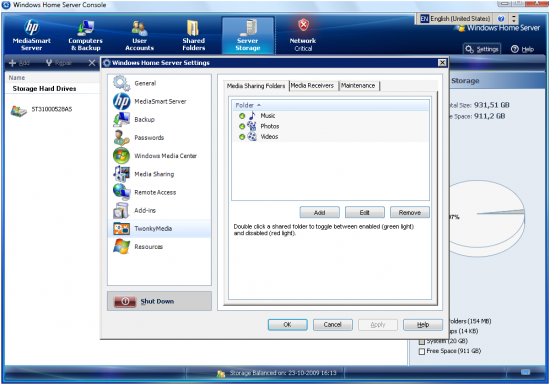
Task: Click the Add toolbar item in console
Action: click(19, 63)
